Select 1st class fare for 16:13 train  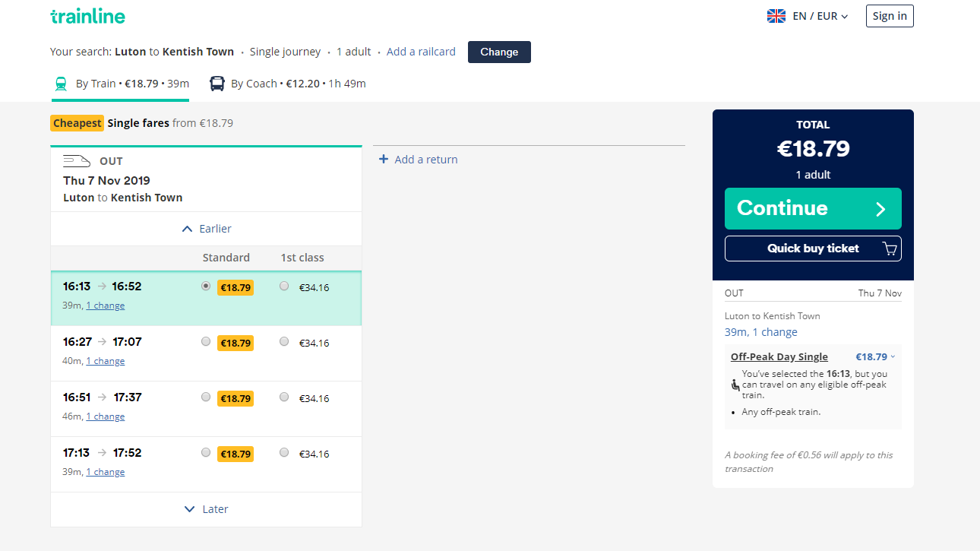284,287
